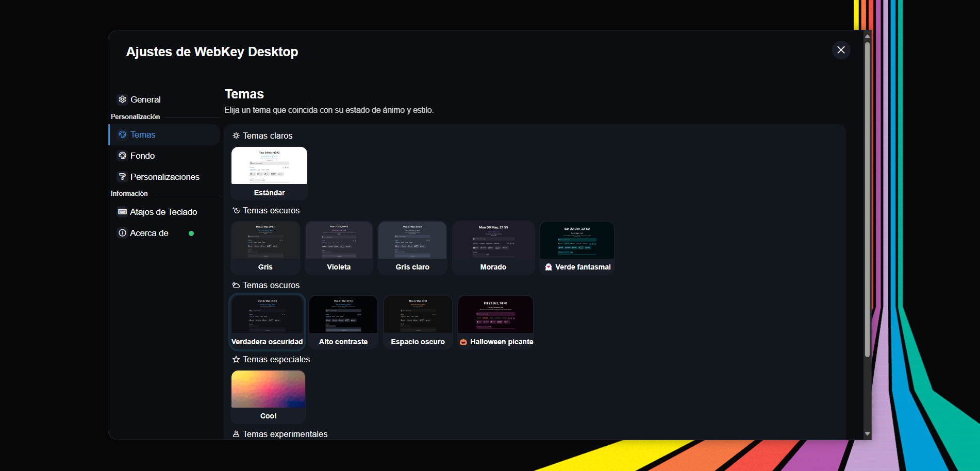
Task: Select the Alto contraste theme
Action: pos(343,322)
